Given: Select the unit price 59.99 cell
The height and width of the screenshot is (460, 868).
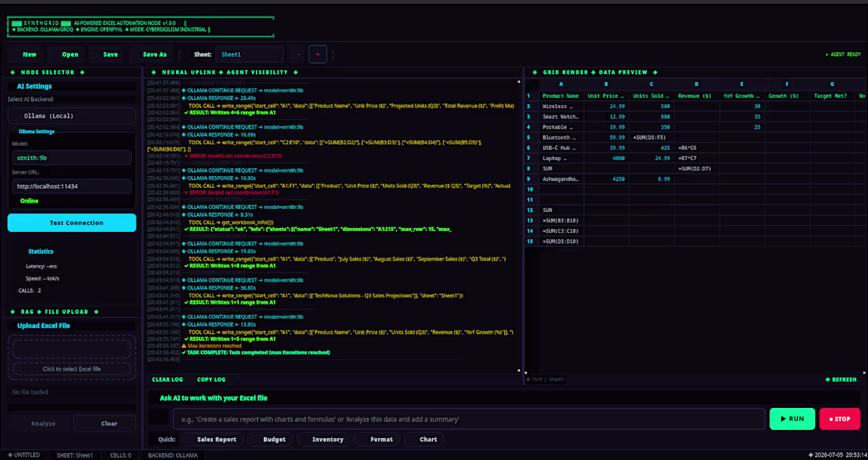Looking at the screenshot, I should tap(606, 137).
